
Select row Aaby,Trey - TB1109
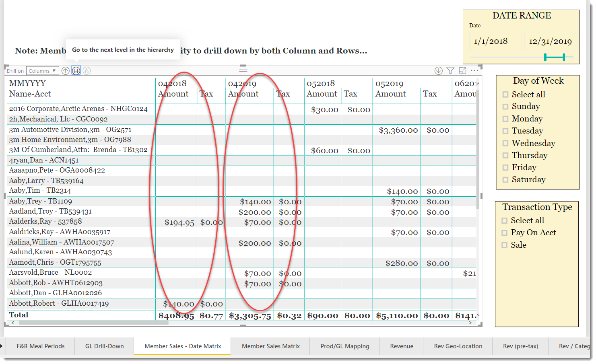pos(41,201)
